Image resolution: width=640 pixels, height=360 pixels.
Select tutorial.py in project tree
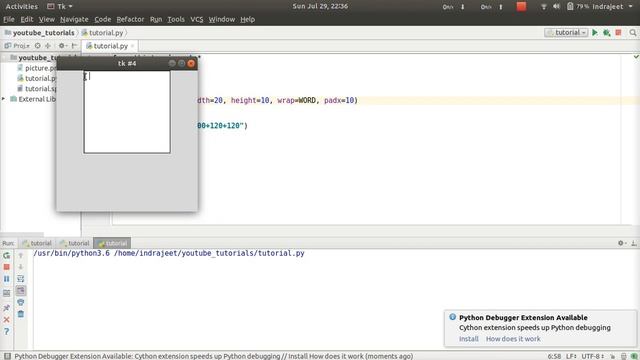36,78
